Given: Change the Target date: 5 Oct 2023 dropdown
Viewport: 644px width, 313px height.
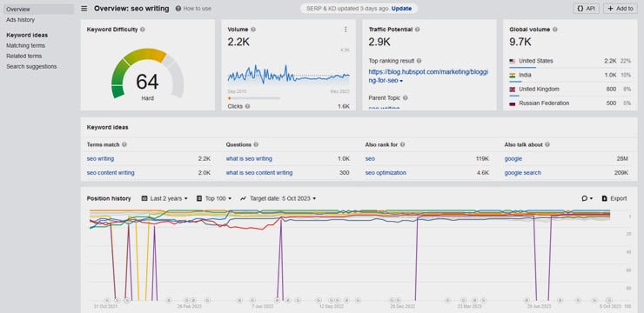Looking at the screenshot, I should (x=278, y=198).
